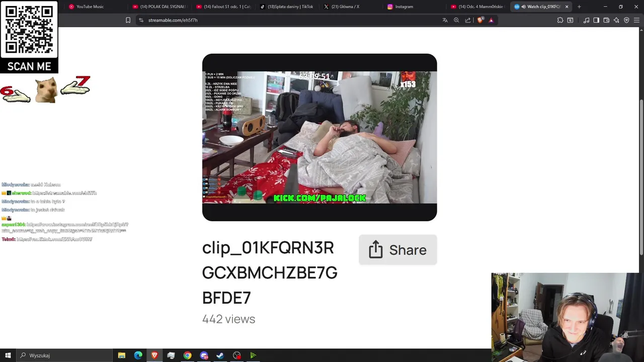Open the browser main hamburger menu
Image resolution: width=644 pixels, height=362 pixels.
(x=637, y=20)
